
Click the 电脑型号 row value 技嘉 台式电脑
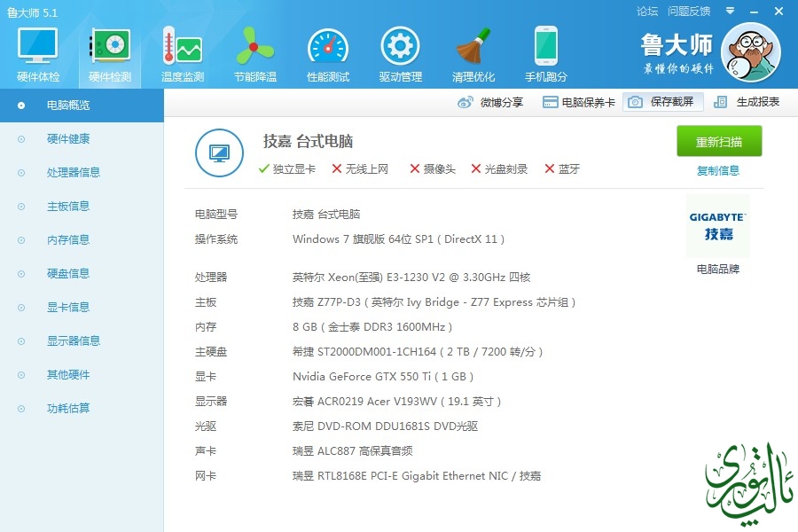[326, 215]
